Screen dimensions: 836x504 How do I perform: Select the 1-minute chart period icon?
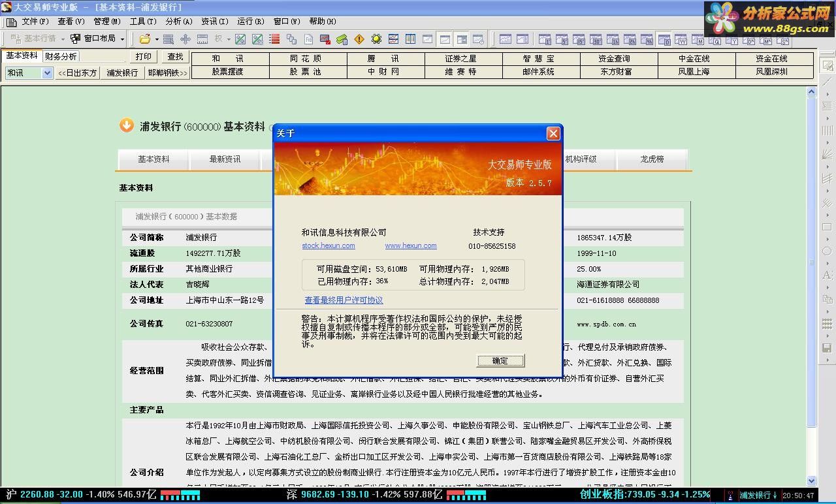click(545, 39)
